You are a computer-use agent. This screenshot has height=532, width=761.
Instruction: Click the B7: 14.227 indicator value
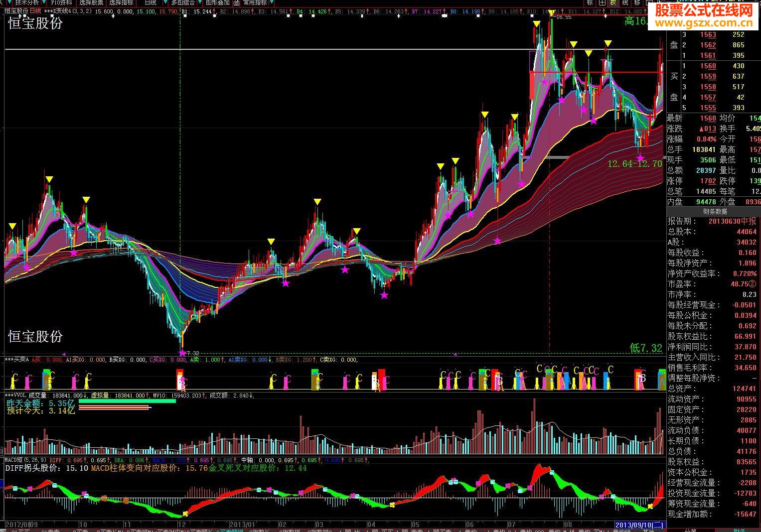[x=427, y=11]
